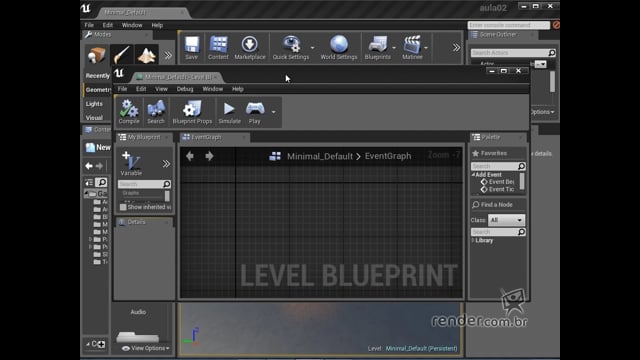Select the Paint mode brush icon
The image size is (640, 360).
coord(122,55)
